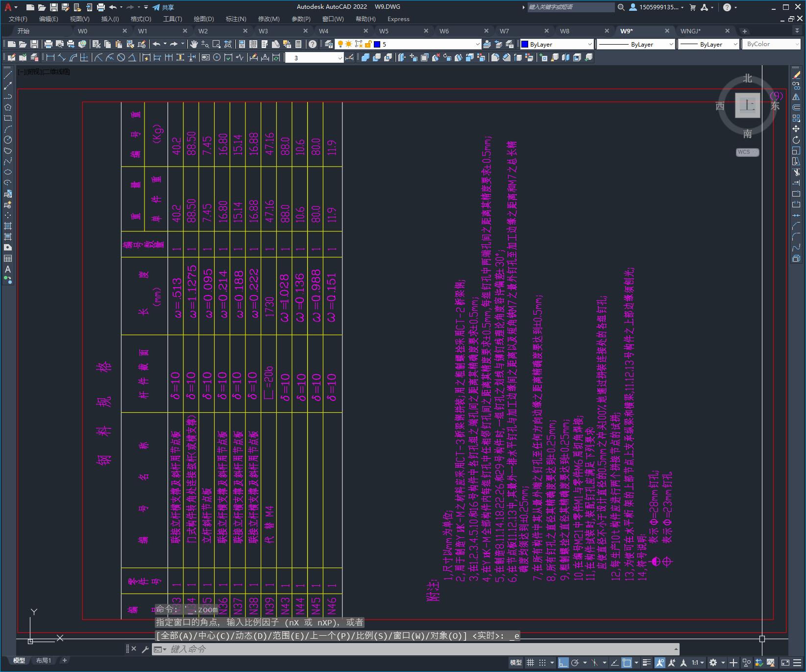806x672 pixels.
Task: Click the blue layer color swatch
Action: coord(377,44)
